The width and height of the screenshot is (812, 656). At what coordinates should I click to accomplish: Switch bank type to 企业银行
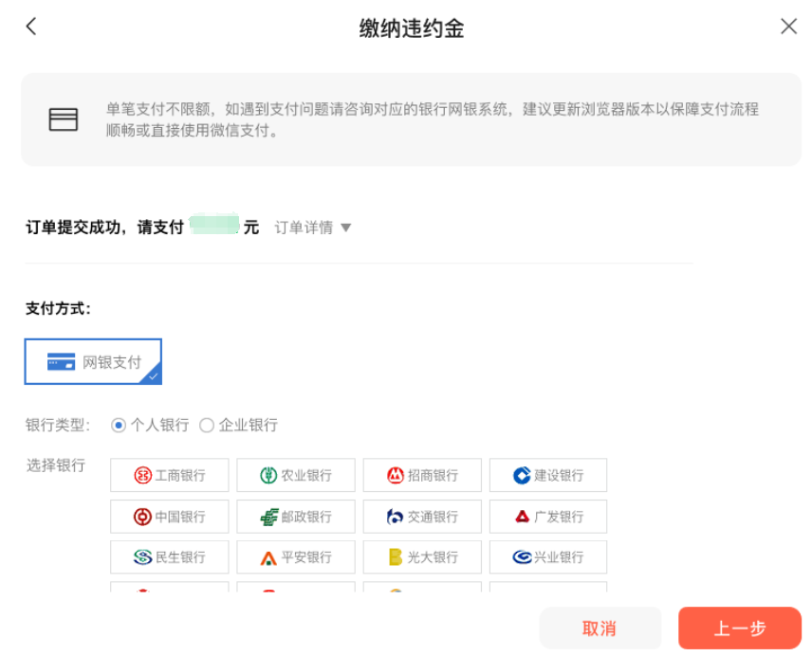click(207, 426)
